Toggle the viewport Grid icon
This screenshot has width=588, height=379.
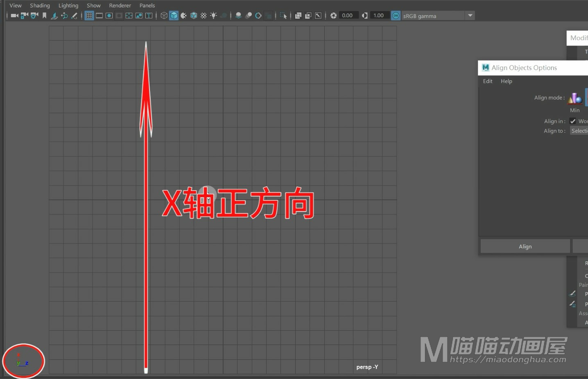pyautogui.click(x=89, y=16)
